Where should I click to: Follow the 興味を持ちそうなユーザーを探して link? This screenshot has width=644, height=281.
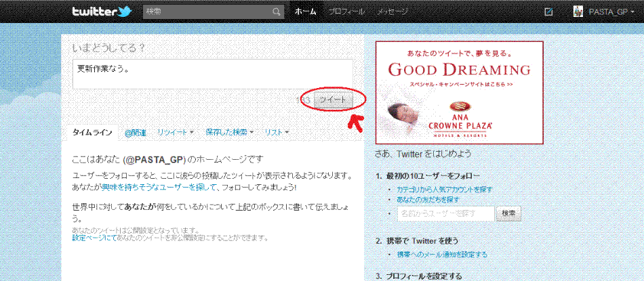[159, 187]
